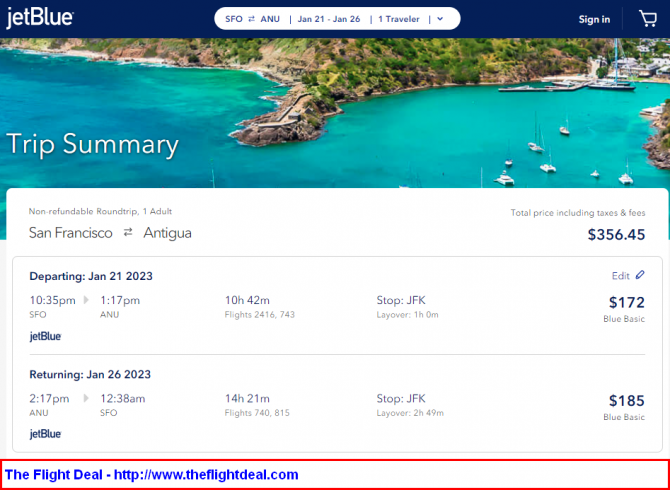Click Flights 740, 815 text
The width and height of the screenshot is (670, 490).
coord(257,413)
